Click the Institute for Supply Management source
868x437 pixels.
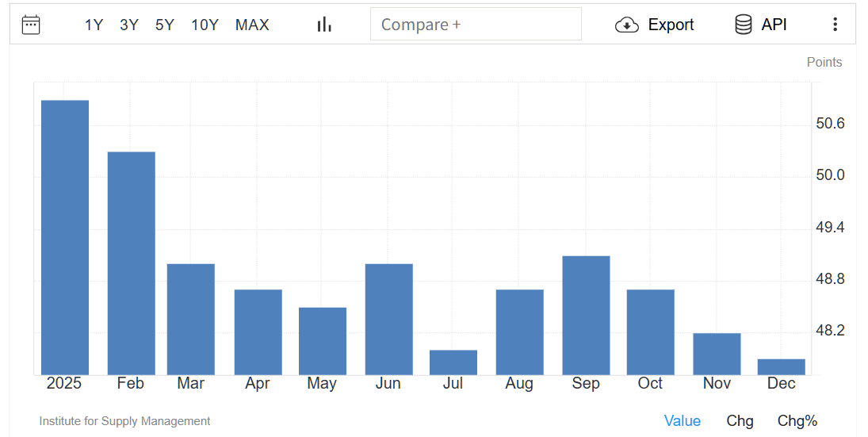(124, 421)
